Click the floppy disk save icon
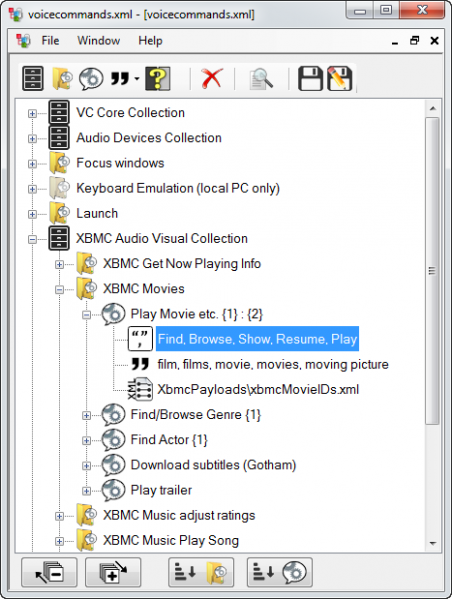Viewport: 452px width, 599px height. 310,78
